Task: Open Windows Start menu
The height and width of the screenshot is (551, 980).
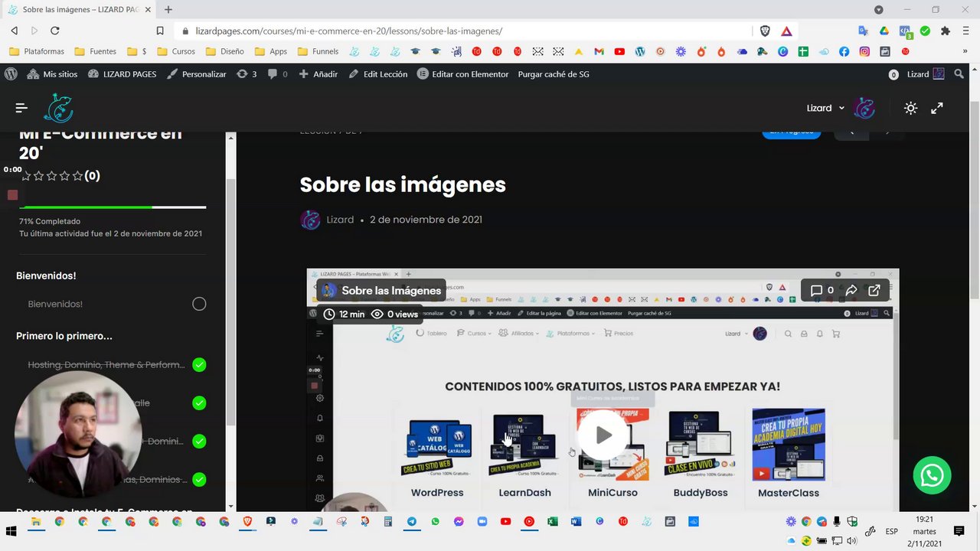Action: tap(11, 531)
